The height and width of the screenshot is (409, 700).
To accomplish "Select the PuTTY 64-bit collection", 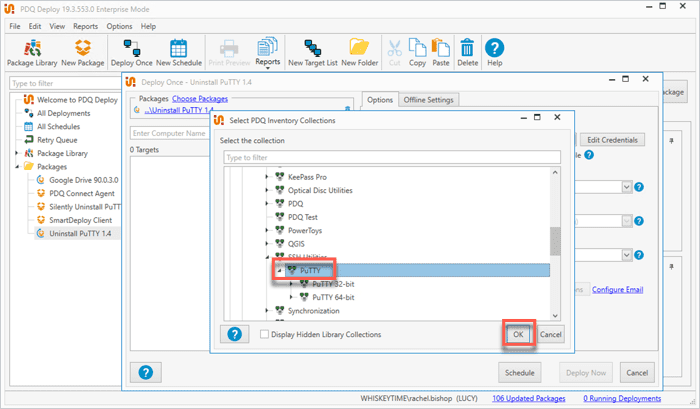I will click(x=333, y=297).
